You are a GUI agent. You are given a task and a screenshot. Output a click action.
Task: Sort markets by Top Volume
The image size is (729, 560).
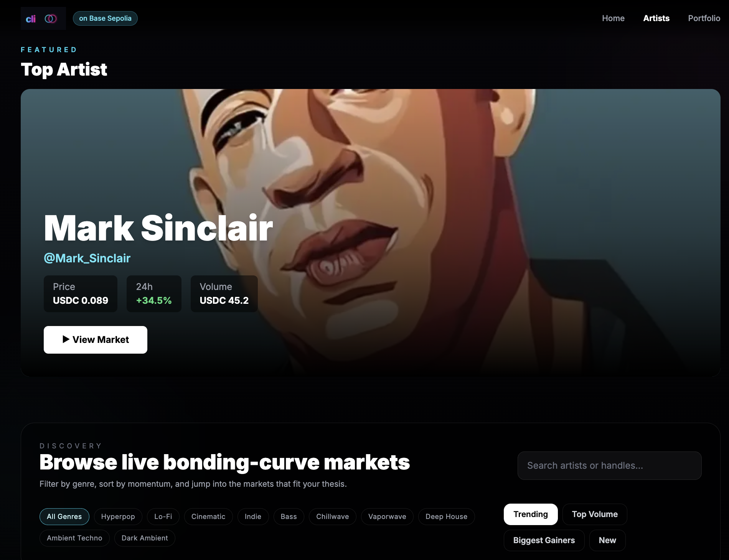point(595,514)
